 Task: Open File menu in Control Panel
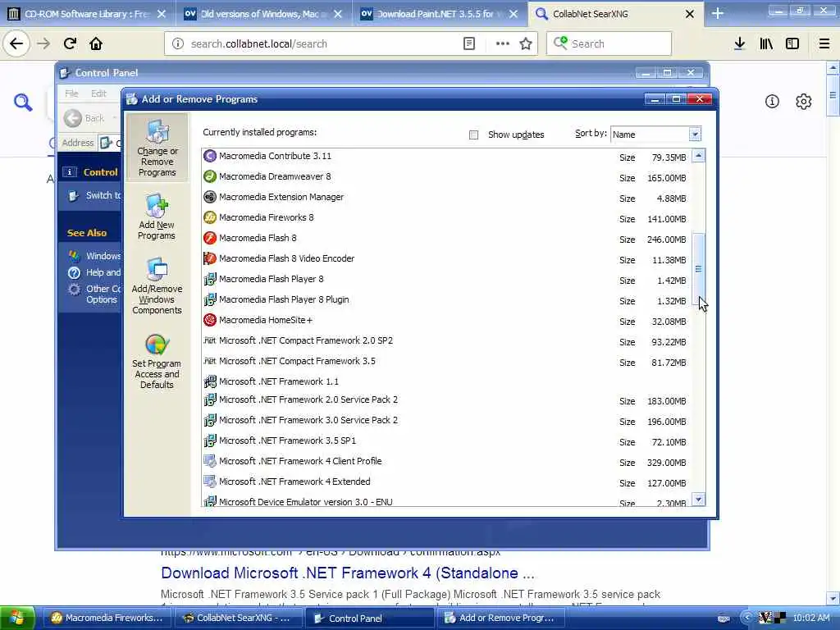pyautogui.click(x=71, y=94)
